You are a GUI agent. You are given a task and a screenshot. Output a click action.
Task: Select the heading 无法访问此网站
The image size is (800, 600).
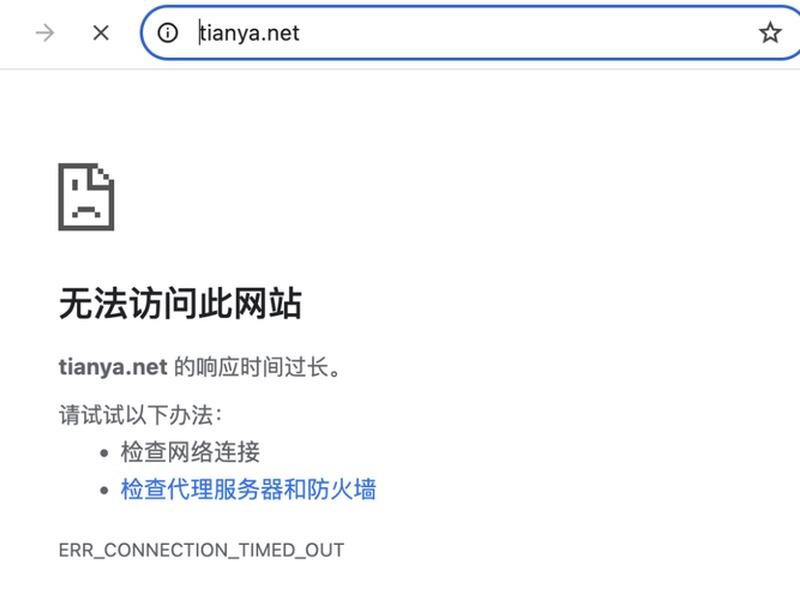pos(180,304)
